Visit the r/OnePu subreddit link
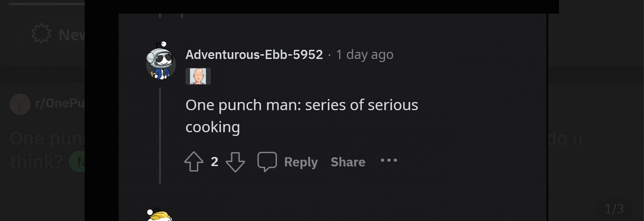Image resolution: width=644 pixels, height=221 pixels. [60, 103]
